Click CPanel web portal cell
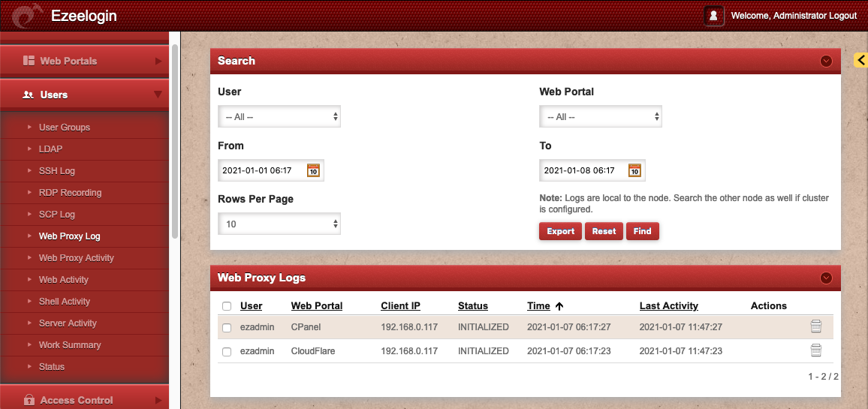 click(x=306, y=327)
